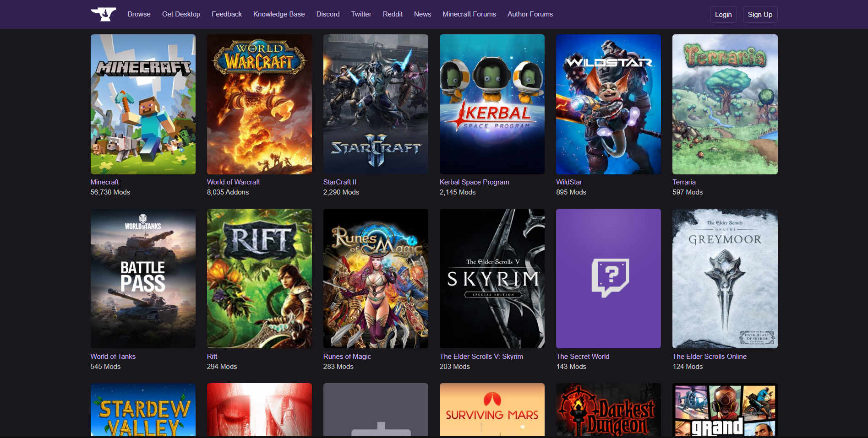Click Kerbal Space Program title link

coord(474,182)
